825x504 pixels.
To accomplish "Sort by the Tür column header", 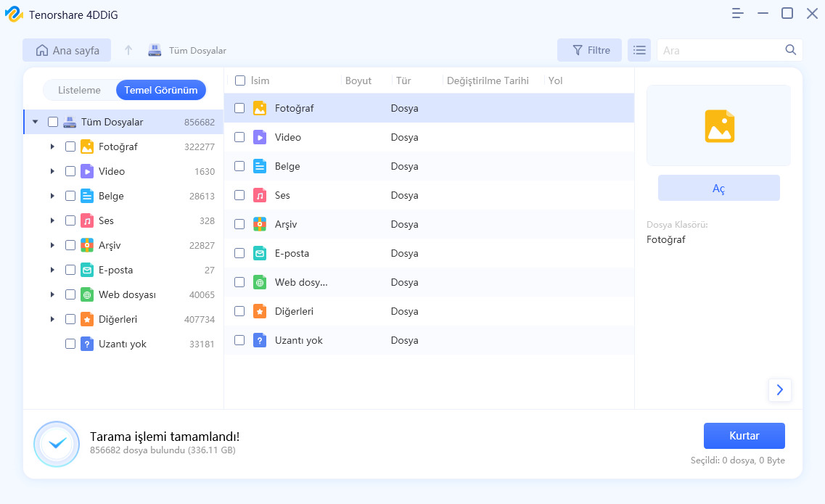I will (x=403, y=80).
